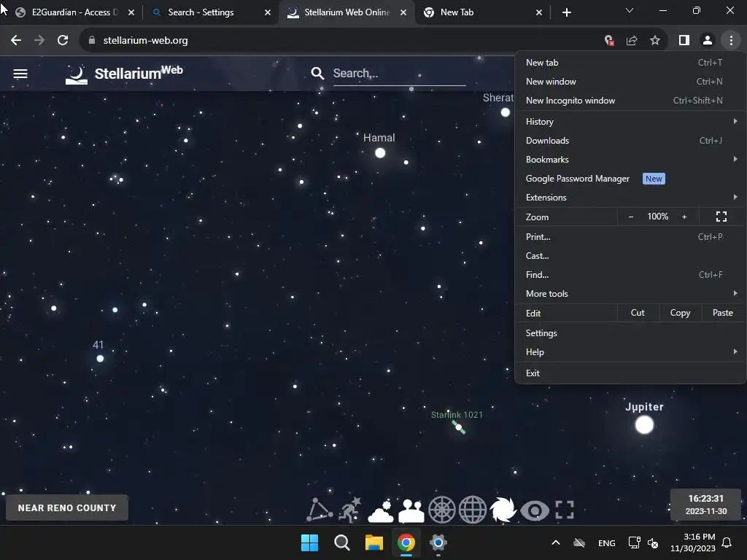The height and width of the screenshot is (560, 747).
Task: Click the browser fullscreen icon in Zoom row
Action: 721,217
